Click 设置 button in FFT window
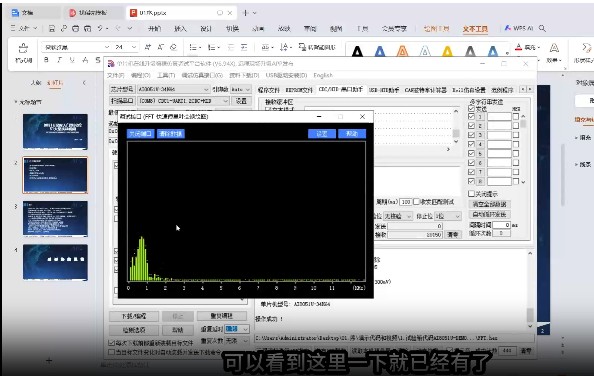 [322, 134]
